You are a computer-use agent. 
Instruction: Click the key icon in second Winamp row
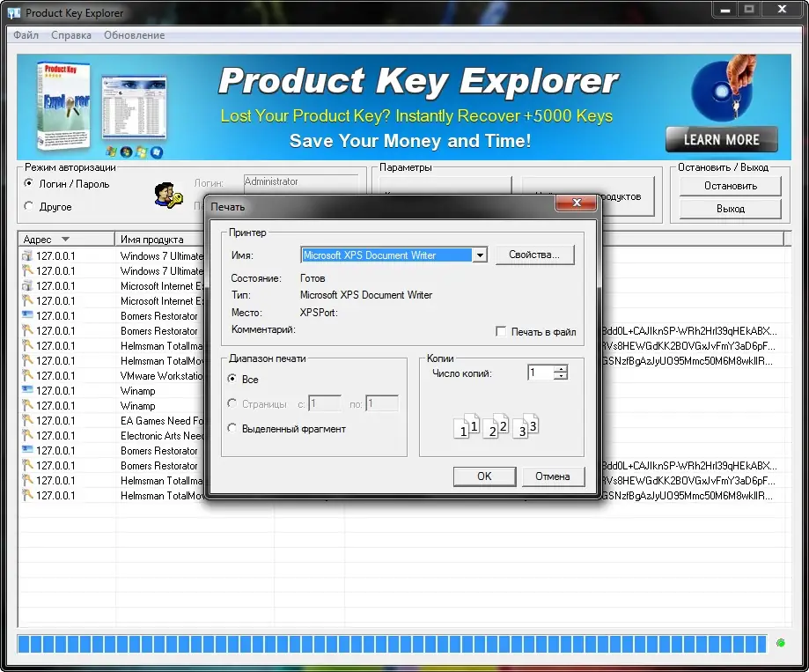(26, 405)
